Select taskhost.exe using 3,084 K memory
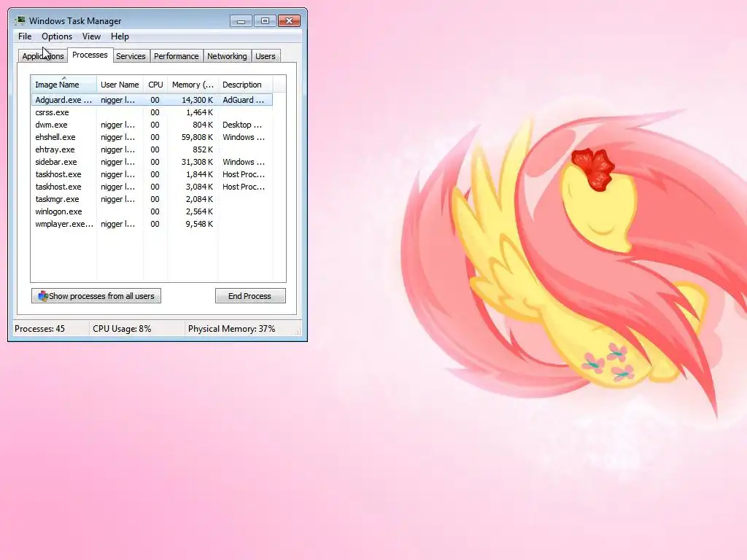The image size is (747, 560). tap(152, 187)
